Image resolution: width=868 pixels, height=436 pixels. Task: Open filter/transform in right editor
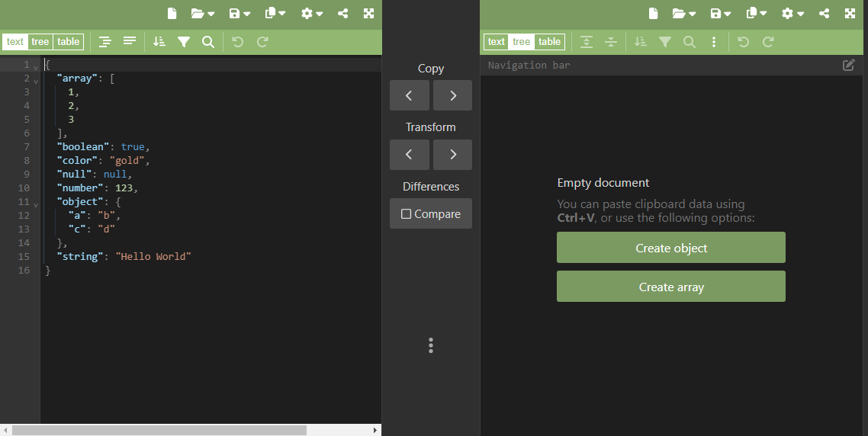[x=665, y=41]
